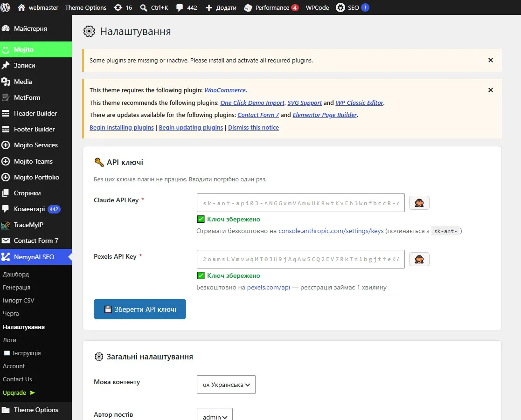Open current Налаштування submenu item
The height and width of the screenshot is (420, 521).
tap(24, 327)
